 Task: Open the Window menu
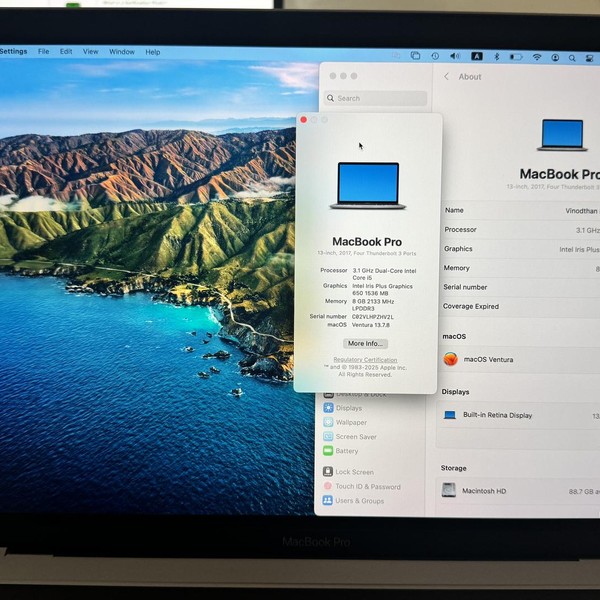pos(122,52)
